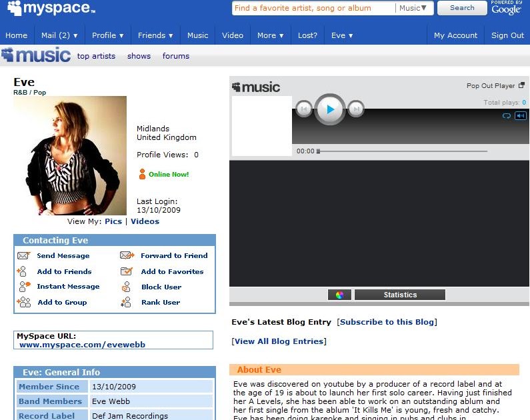Click the Add to Favorites checkmark icon

coord(127,271)
